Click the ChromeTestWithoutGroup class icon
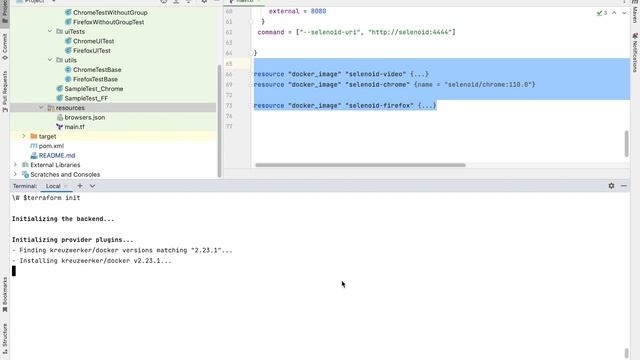Screen dimensions: 640x360 click(x=68, y=13)
